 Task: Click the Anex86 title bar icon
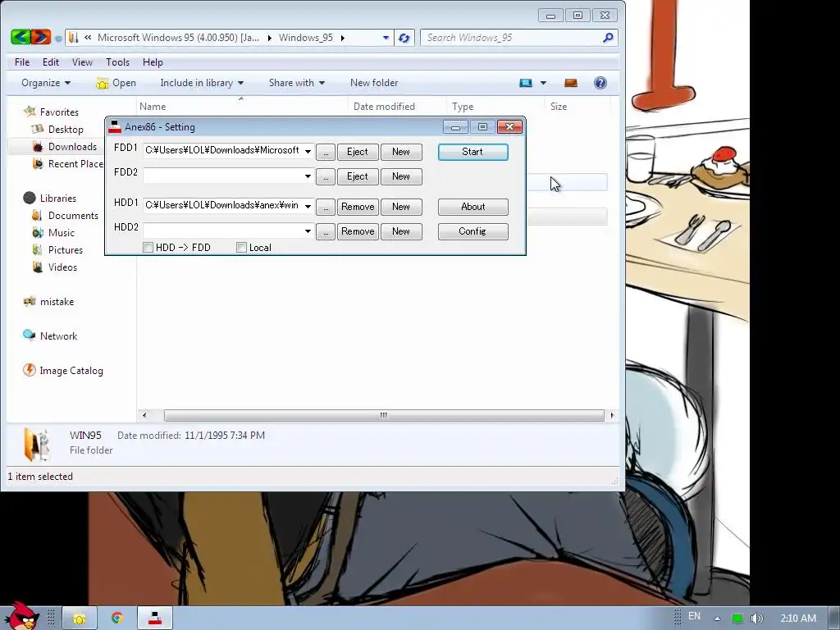click(115, 127)
